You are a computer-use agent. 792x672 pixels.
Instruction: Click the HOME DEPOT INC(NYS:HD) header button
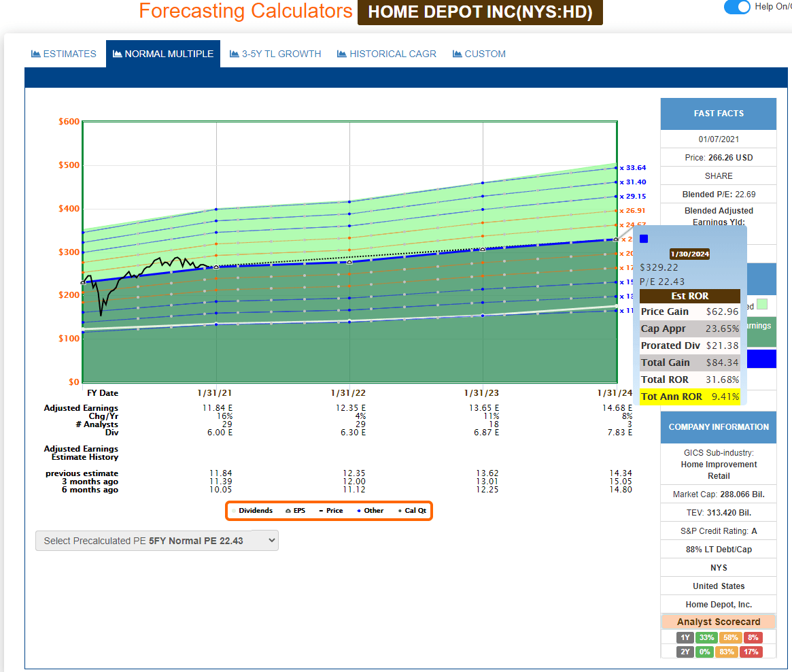point(480,12)
